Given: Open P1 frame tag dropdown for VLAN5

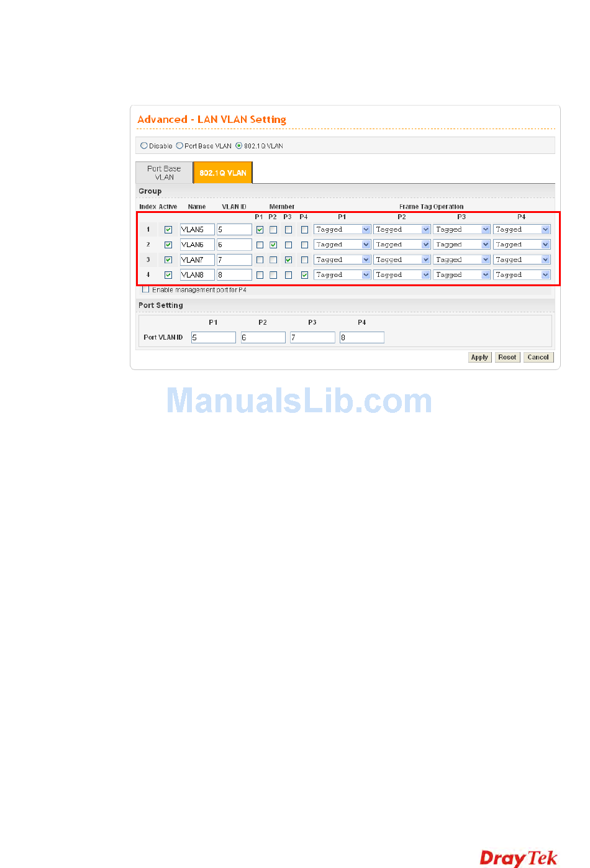Looking at the screenshot, I should coord(342,229).
